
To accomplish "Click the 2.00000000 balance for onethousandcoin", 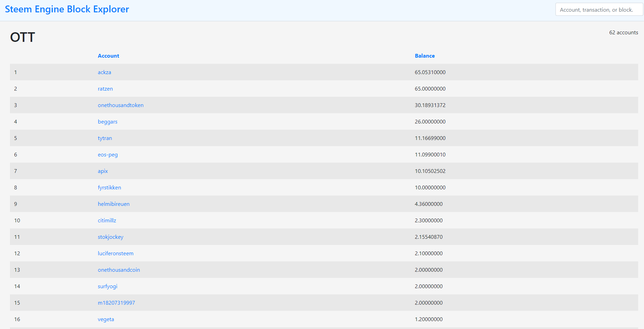I will pos(429,270).
